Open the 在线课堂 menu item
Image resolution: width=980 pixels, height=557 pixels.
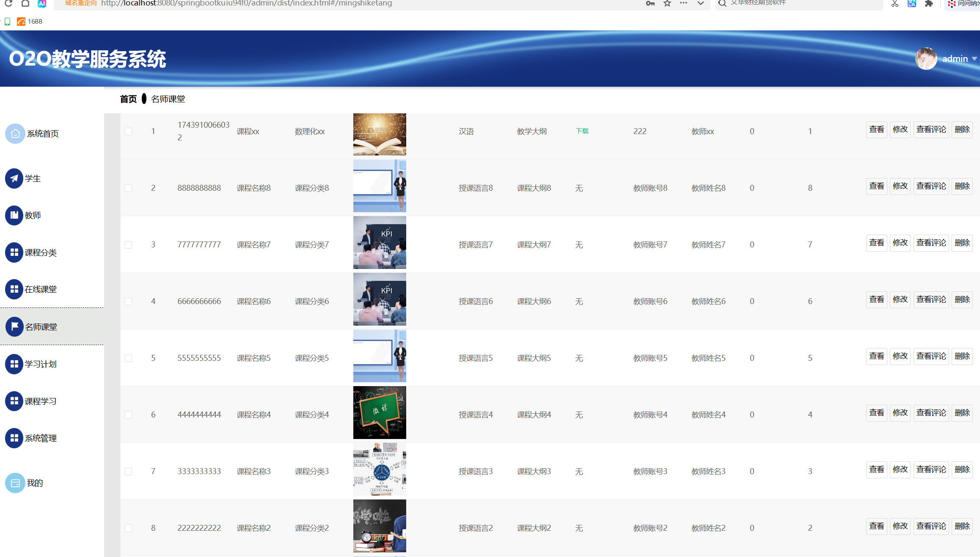tap(40, 289)
